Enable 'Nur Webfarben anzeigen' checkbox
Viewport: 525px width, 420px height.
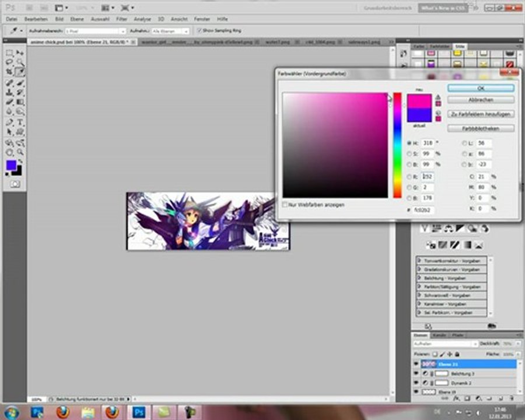click(285, 205)
